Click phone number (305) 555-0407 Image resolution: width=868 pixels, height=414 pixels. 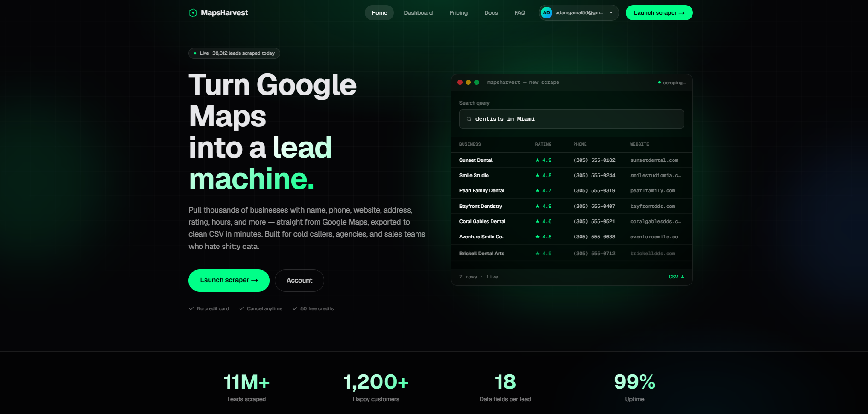coord(594,206)
